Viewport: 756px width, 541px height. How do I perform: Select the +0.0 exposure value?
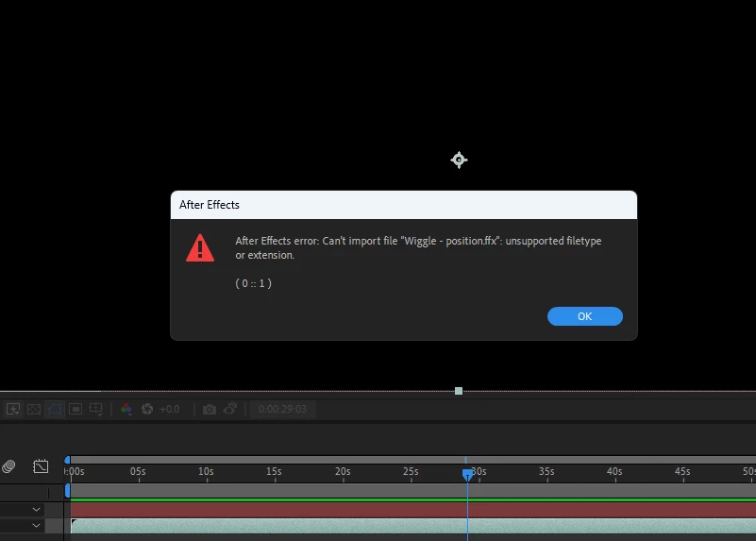tap(169, 410)
